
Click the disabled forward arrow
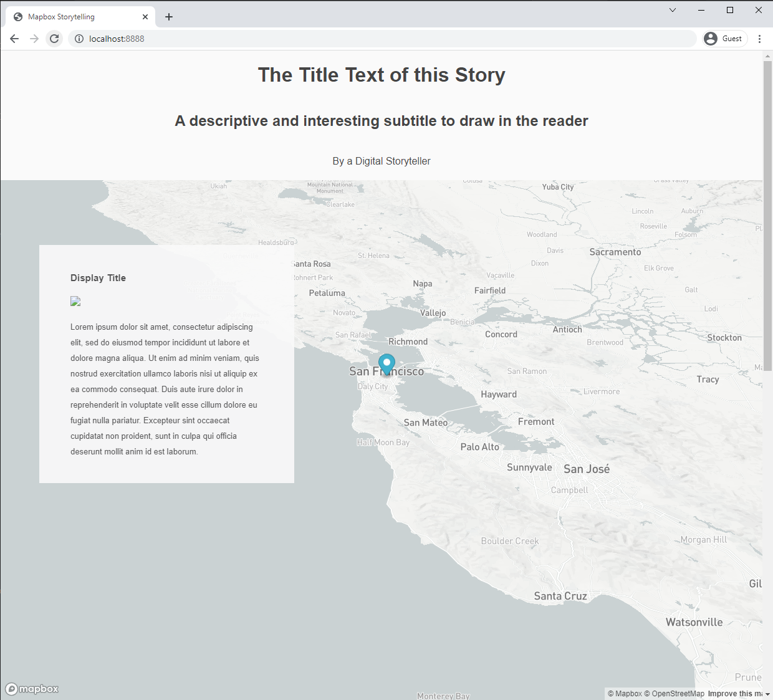click(34, 38)
